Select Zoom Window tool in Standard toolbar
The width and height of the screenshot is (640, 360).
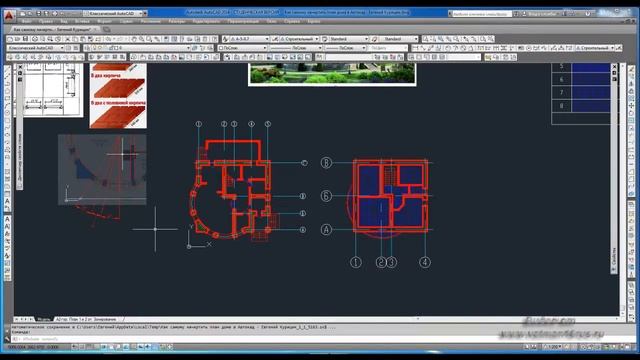pos(149,39)
